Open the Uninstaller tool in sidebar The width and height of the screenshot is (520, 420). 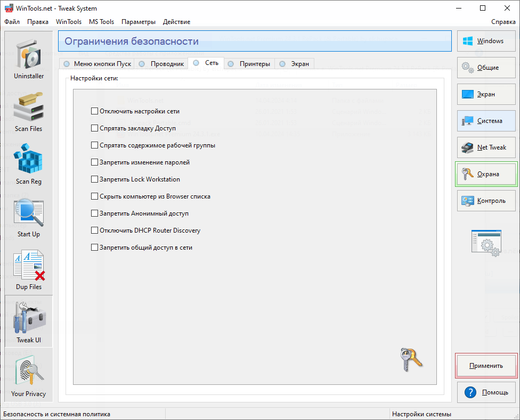click(29, 57)
